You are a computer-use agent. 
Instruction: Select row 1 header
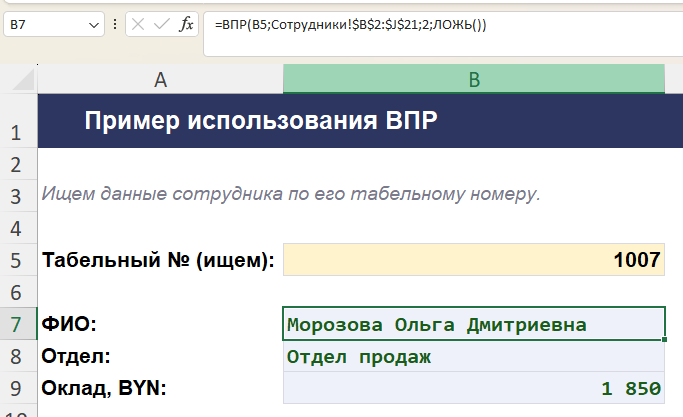18,121
